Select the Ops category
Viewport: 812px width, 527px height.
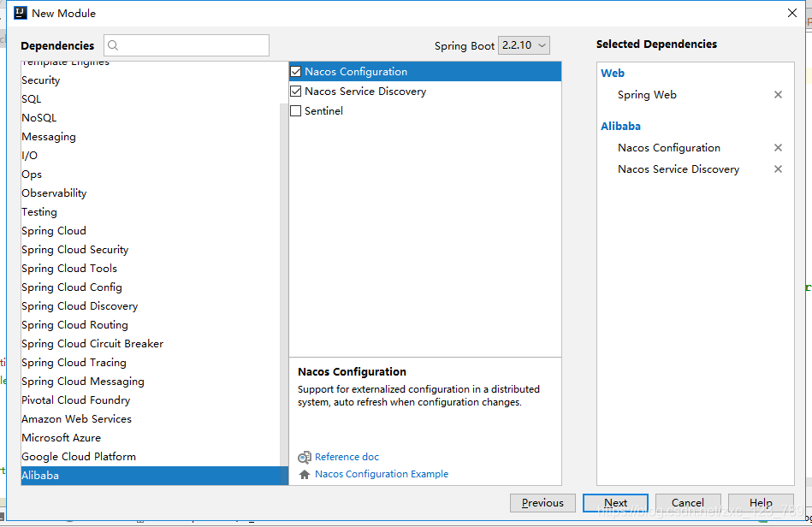[151, 175]
